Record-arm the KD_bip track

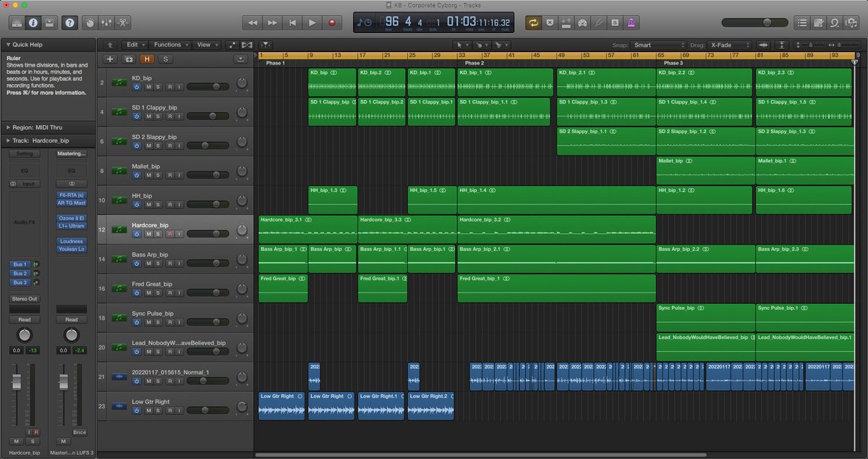coord(170,87)
